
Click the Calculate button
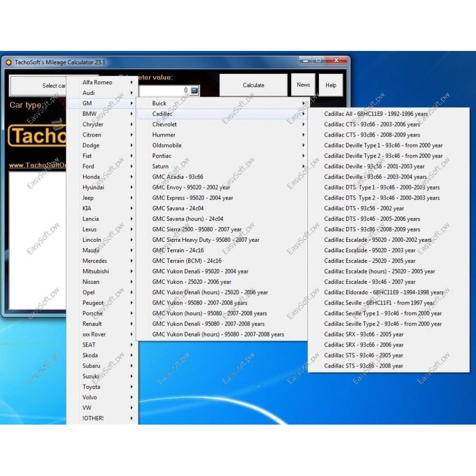tap(254, 85)
